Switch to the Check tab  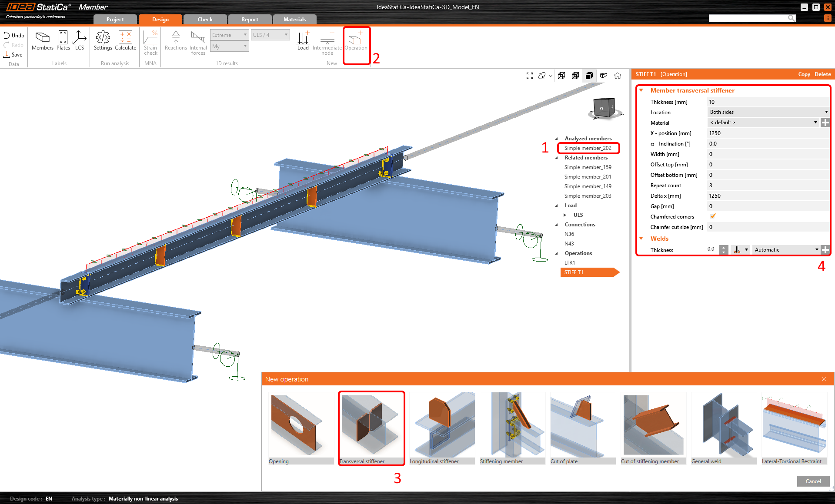(205, 20)
